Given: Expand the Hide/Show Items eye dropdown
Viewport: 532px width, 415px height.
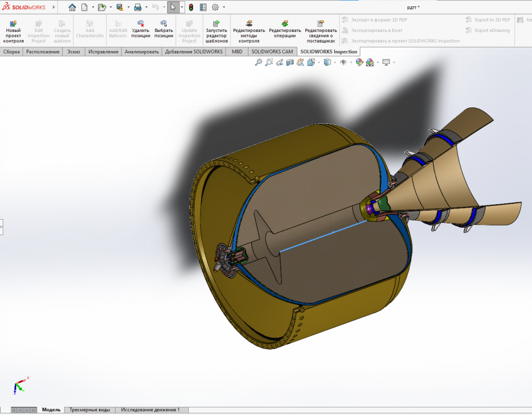Looking at the screenshot, I should pos(351,63).
